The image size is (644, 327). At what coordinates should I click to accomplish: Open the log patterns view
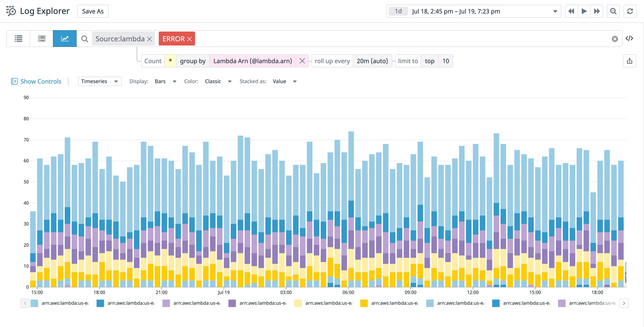click(x=42, y=39)
